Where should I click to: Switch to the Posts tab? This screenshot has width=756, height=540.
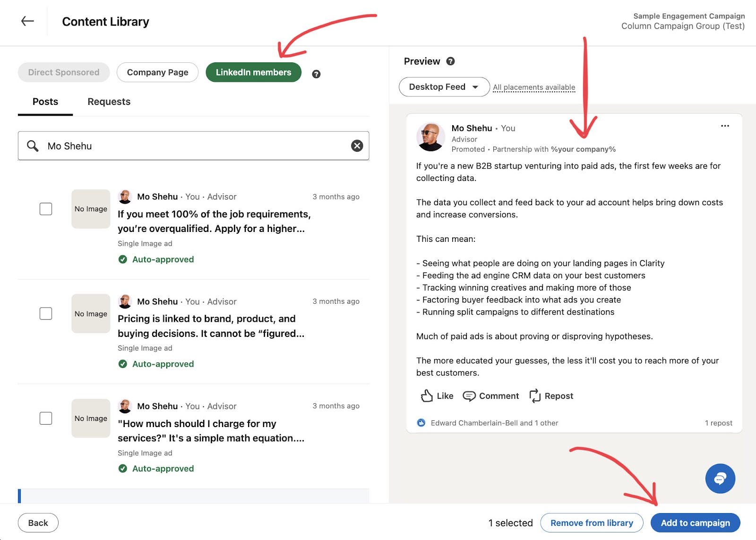(x=45, y=102)
